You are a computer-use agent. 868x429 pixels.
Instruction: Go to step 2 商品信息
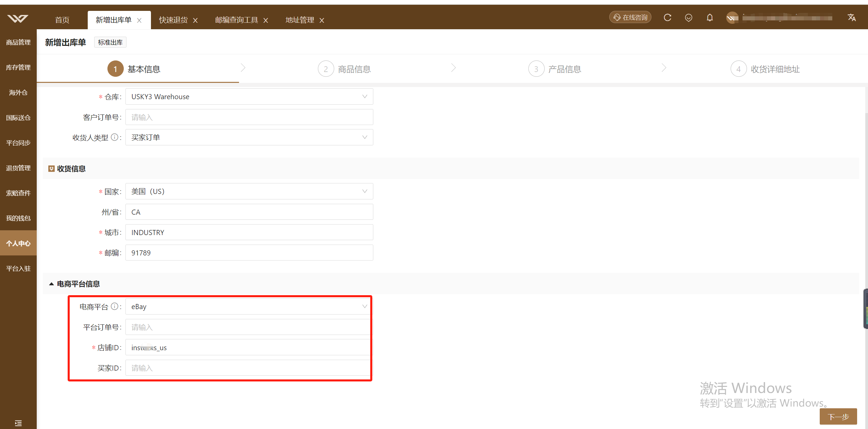344,69
